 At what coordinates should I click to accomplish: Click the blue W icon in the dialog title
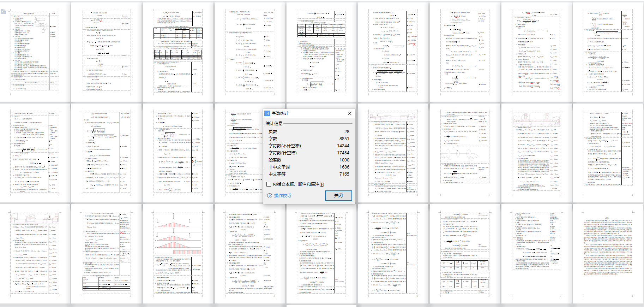click(267, 113)
